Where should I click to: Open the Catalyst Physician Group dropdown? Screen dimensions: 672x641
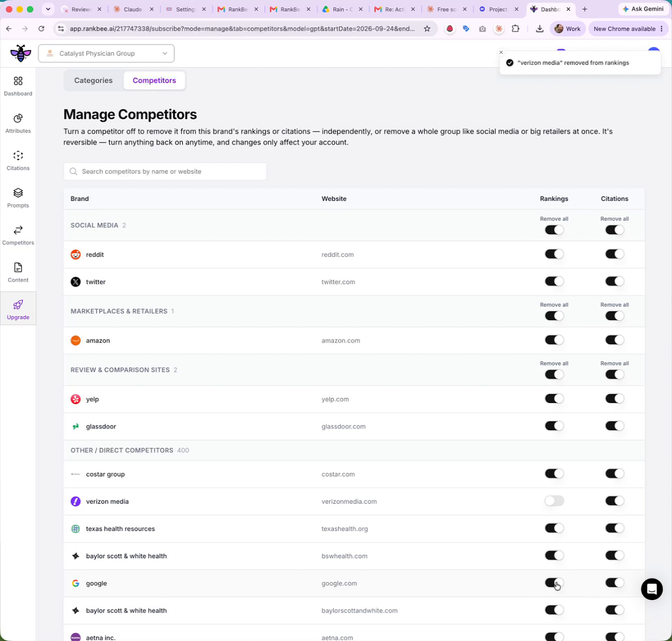click(106, 53)
